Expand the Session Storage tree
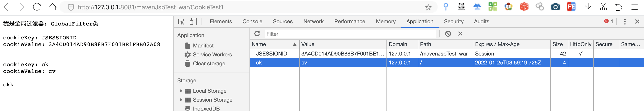The image size is (644, 111). 181,100
